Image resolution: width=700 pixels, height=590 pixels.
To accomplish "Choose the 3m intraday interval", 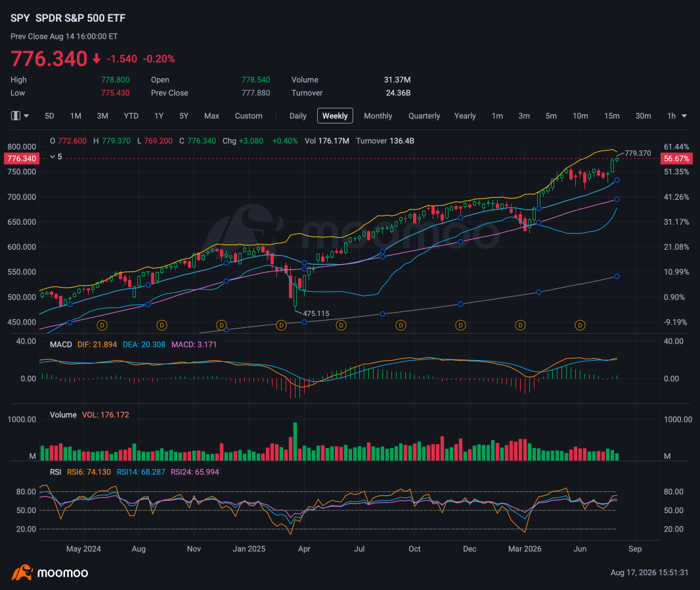I will coord(523,116).
